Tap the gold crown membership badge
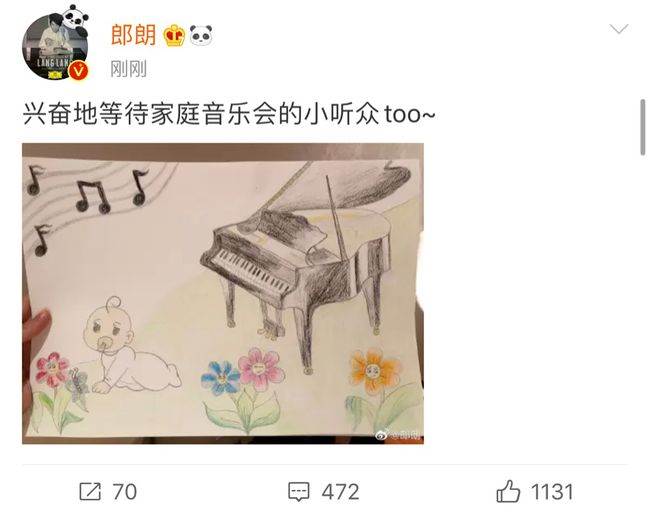The height and width of the screenshot is (513, 650). 174,36
